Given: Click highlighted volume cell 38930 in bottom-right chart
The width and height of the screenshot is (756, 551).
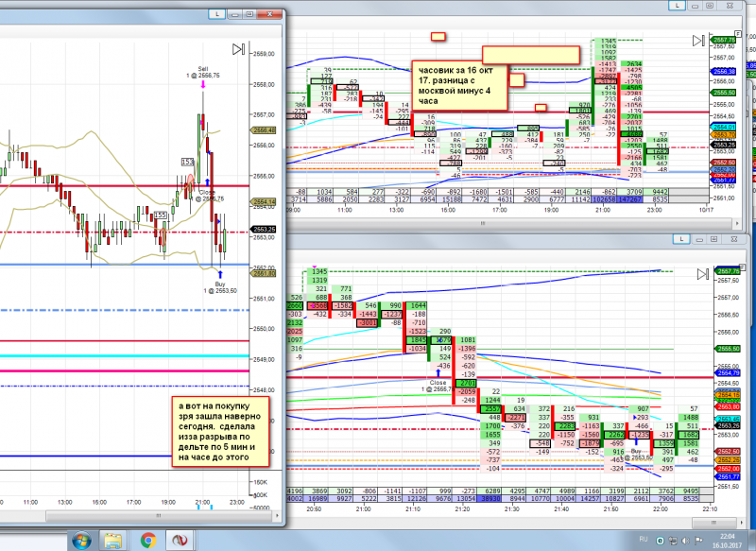Looking at the screenshot, I should point(489,498).
